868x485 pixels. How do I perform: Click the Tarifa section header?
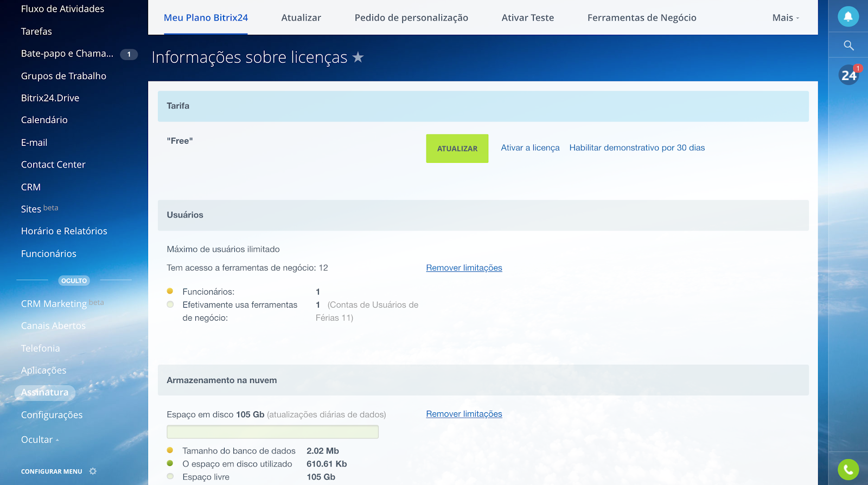coord(483,106)
